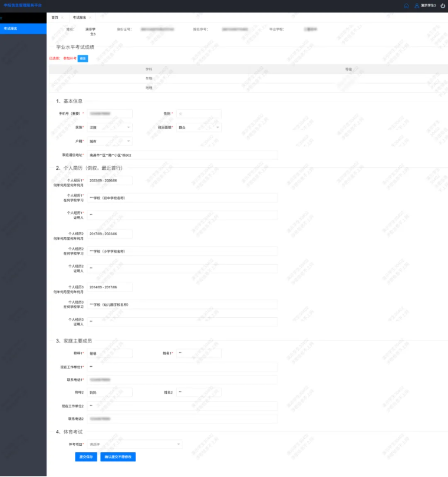This screenshot has height=477, width=448.
Task: Close the 首页 tab with its X
Action: coord(62,18)
